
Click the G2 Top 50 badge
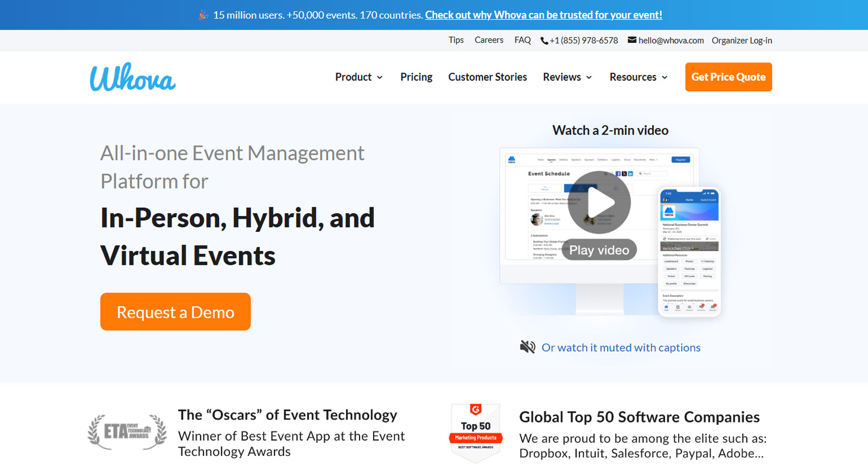tap(476, 432)
